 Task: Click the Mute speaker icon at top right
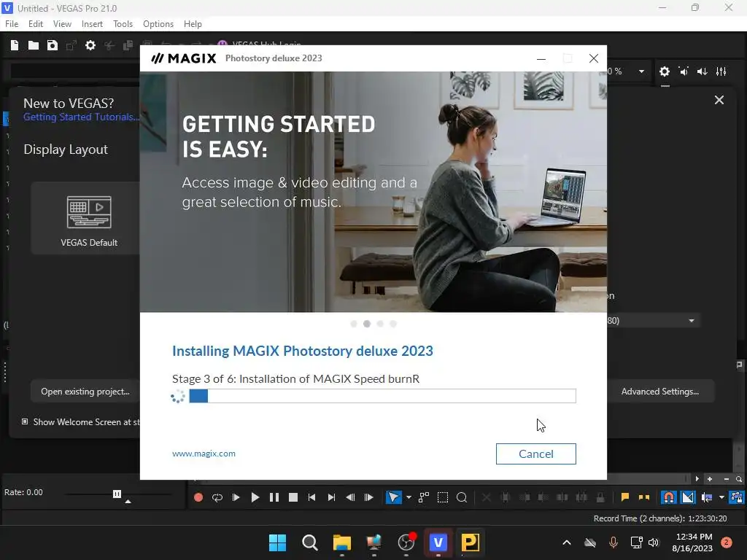[684, 71]
